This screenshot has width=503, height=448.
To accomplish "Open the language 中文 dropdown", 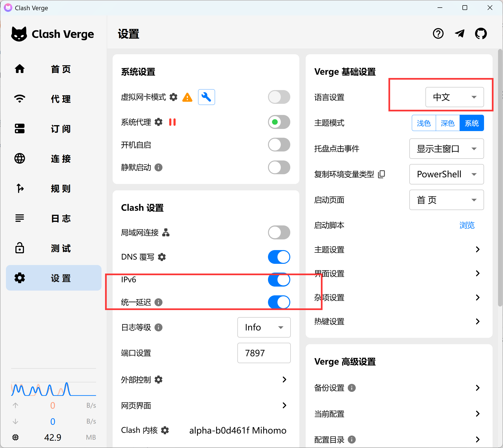I will point(454,97).
